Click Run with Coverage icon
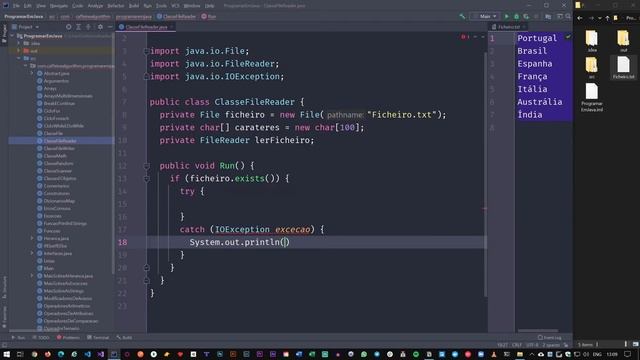The width and height of the screenshot is (640, 360). pyautogui.click(x=526, y=16)
